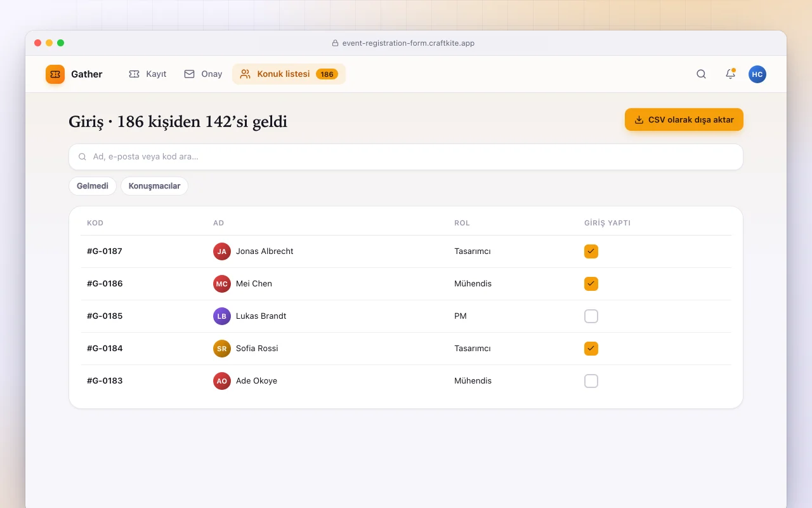Click the Gather ticket logo icon

pos(55,74)
